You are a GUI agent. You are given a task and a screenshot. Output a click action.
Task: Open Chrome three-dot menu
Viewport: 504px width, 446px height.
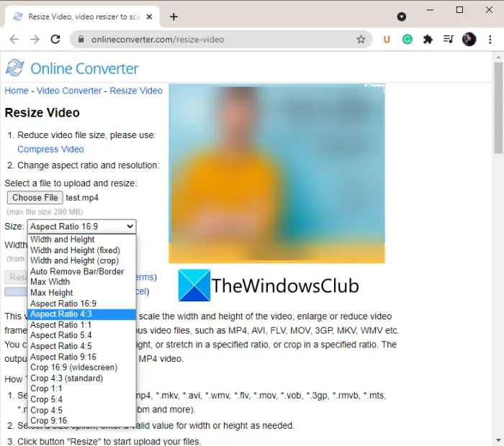(x=490, y=40)
